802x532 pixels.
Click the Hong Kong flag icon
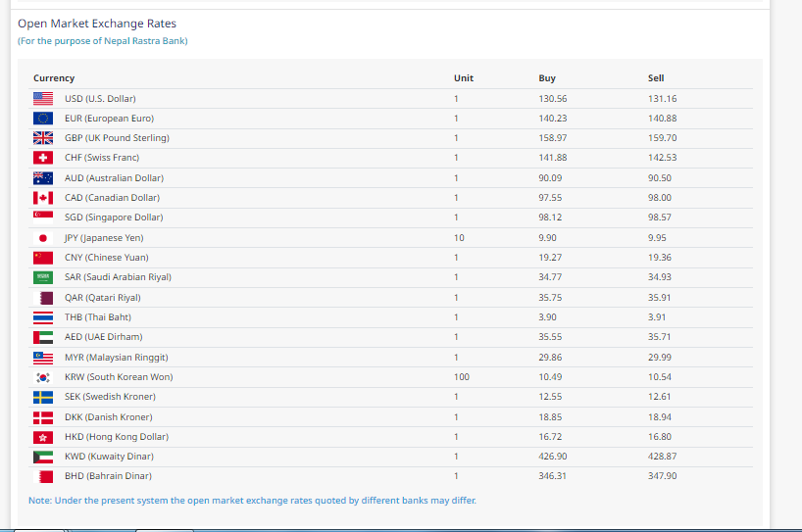[43, 437]
